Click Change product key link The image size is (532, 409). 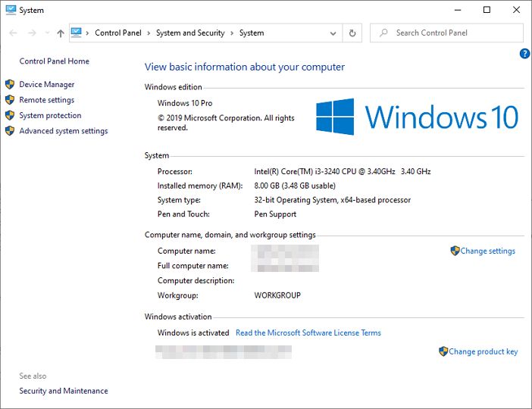pyautogui.click(x=483, y=351)
